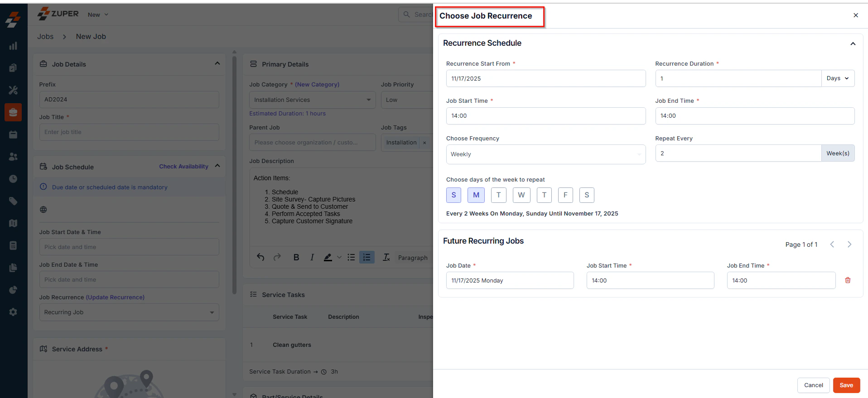Click the Repeat Every number field
The image size is (868, 398).
[738, 153]
